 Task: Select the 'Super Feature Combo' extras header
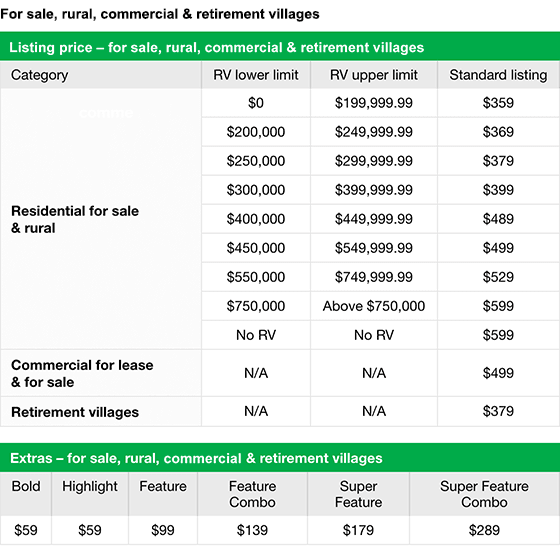coord(484,494)
